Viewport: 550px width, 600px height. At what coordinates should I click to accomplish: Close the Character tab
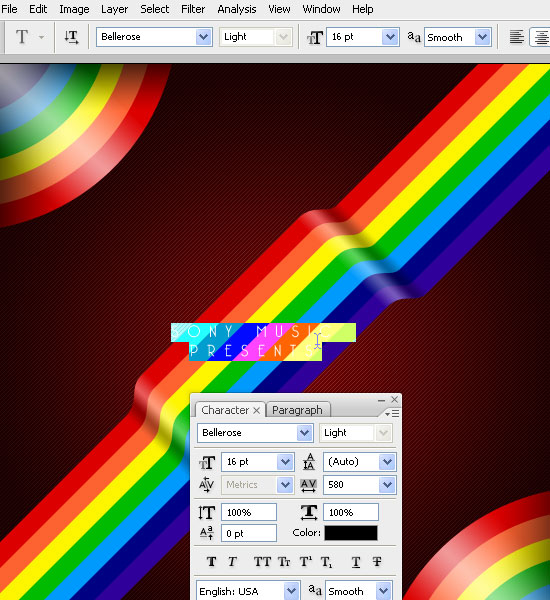tap(256, 411)
